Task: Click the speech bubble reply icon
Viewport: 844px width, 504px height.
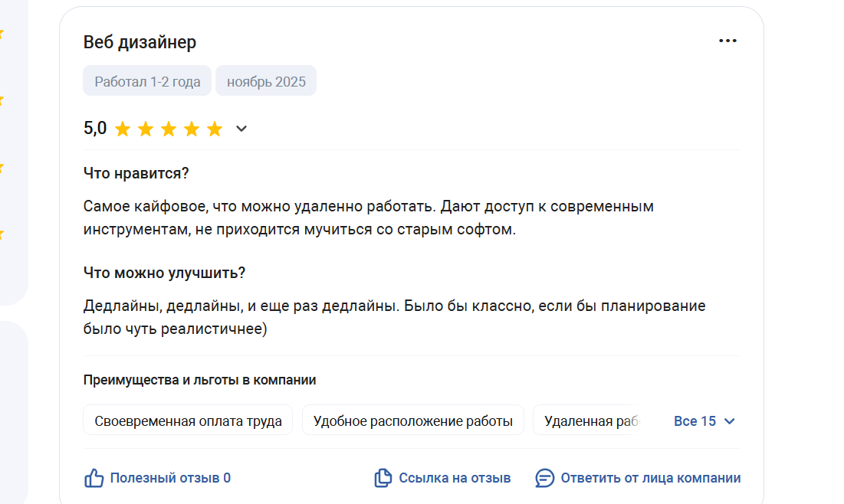Action: (544, 479)
